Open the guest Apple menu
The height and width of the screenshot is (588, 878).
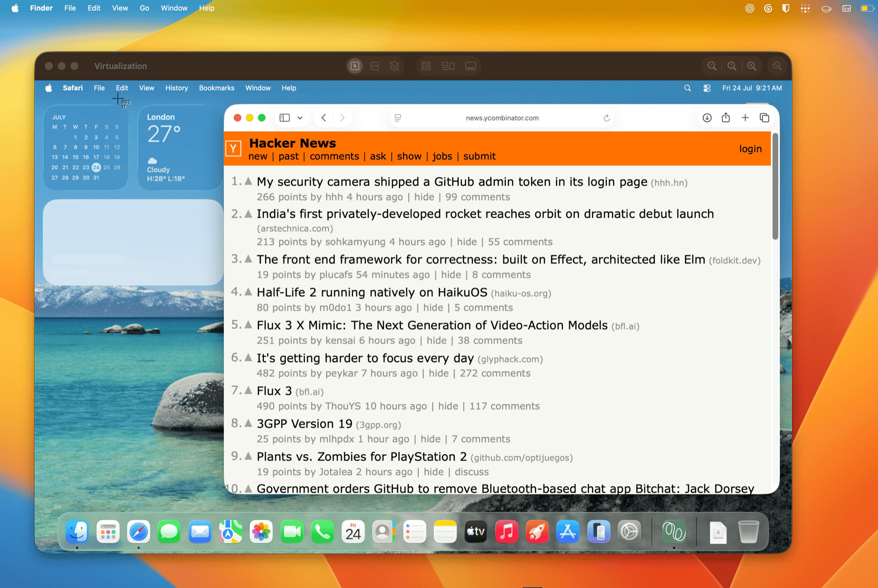point(49,88)
